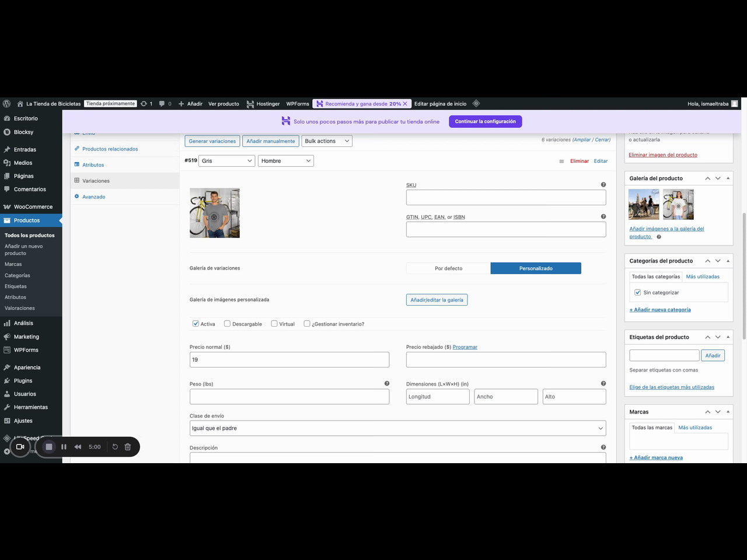747x560 pixels.
Task: Click Añadir/editar la galería button
Action: tap(437, 300)
